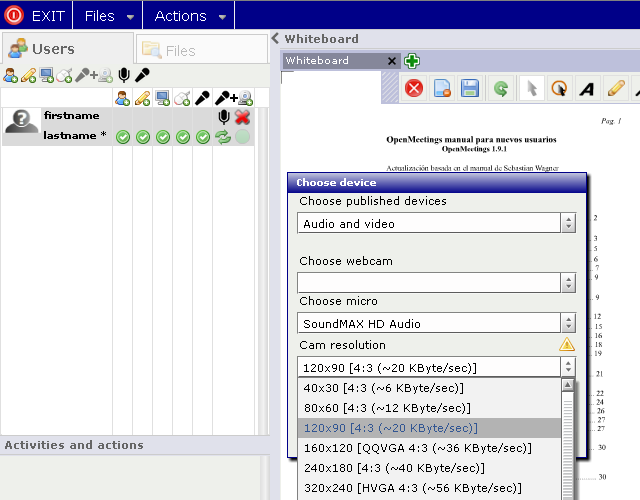Add a new whiteboard with green plus
This screenshot has height=500, width=640.
coord(412,61)
